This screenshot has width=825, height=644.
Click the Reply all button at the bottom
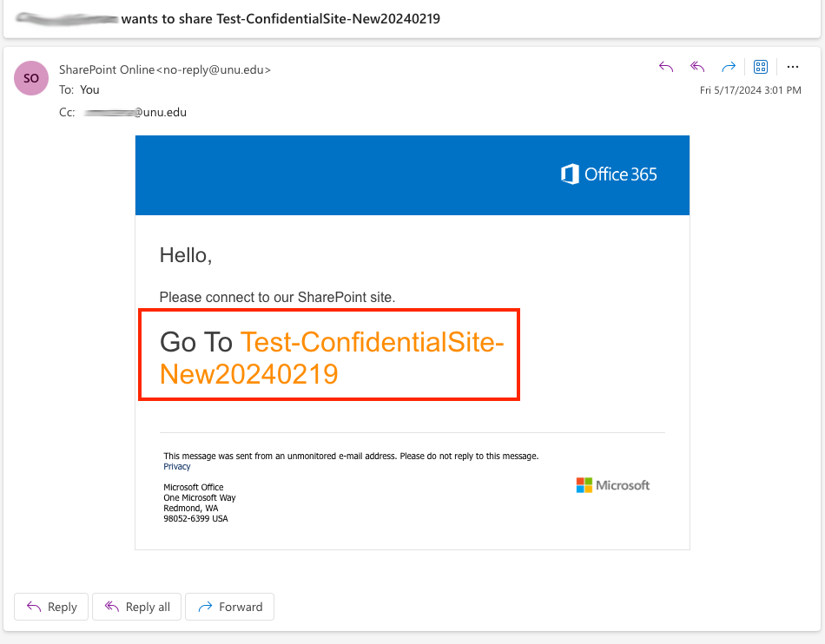tap(137, 607)
